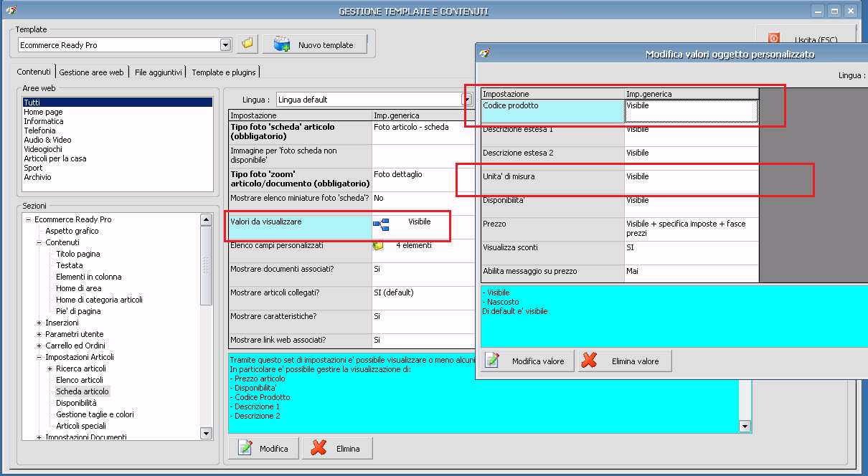Image resolution: width=868 pixels, height=476 pixels.
Task: Select Elementi in colonna tree item
Action: pos(89,277)
